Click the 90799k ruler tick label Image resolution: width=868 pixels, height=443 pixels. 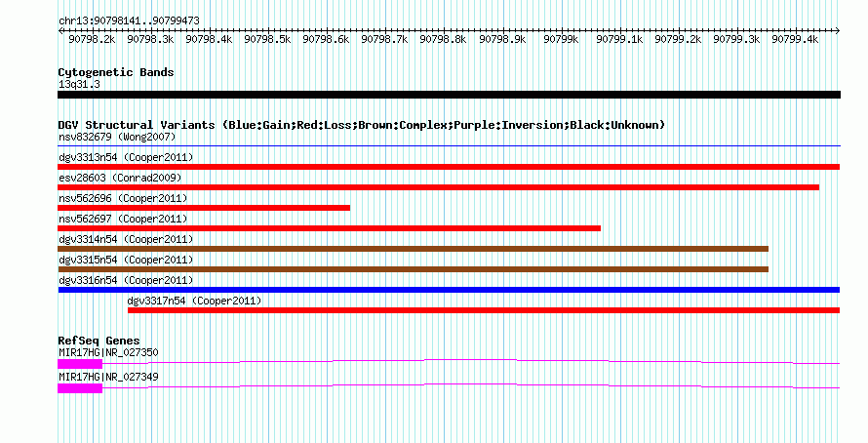tap(561, 39)
